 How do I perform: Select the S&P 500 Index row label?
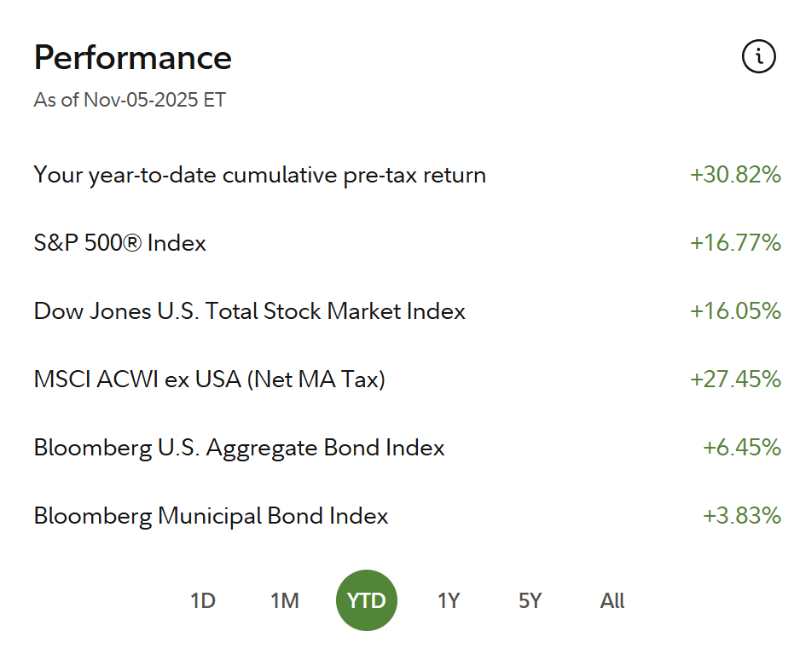119,243
